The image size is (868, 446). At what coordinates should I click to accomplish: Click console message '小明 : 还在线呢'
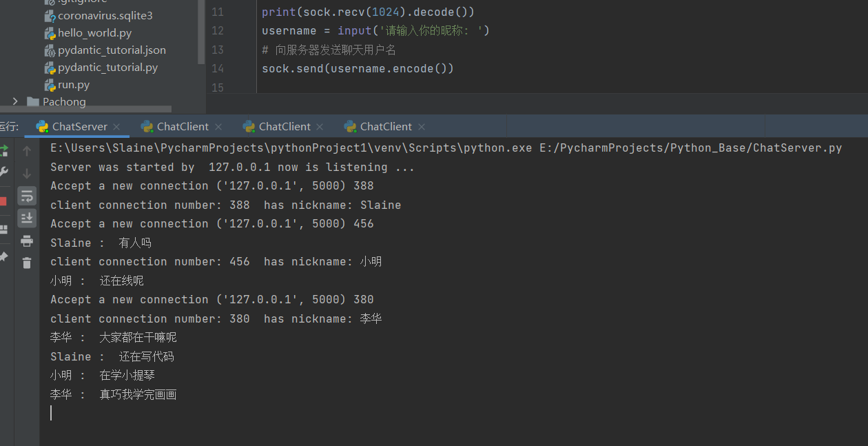[x=97, y=281]
